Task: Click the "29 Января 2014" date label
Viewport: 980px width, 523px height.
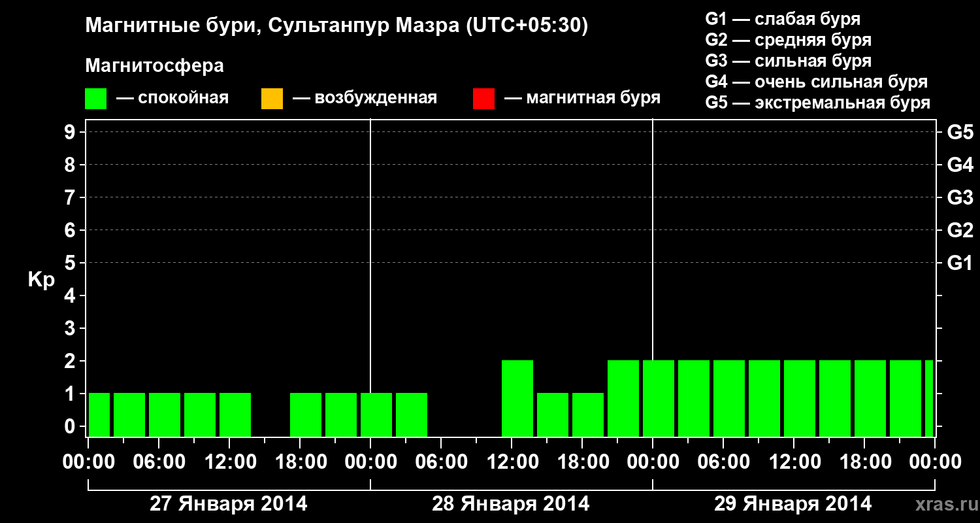Action: pos(793,504)
